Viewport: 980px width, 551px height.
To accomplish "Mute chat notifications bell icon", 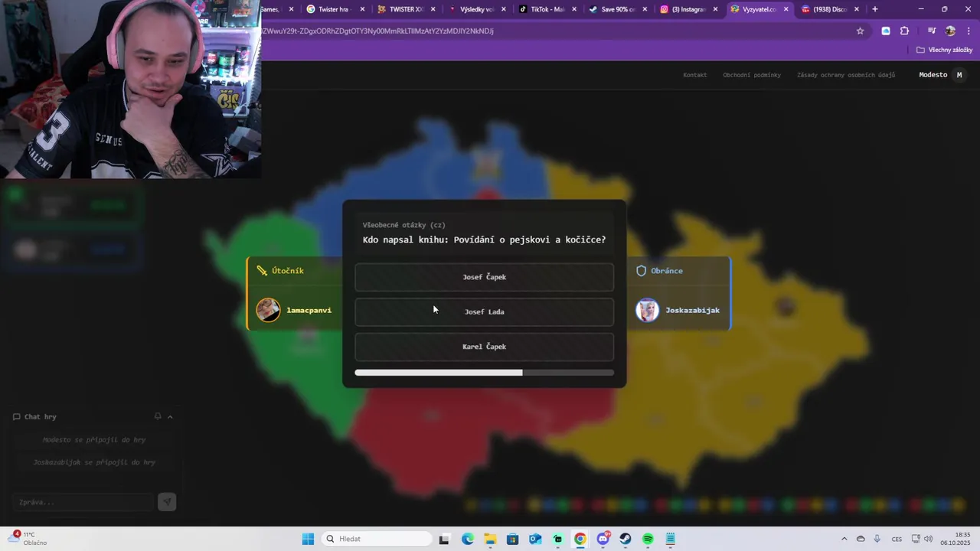I will (158, 416).
